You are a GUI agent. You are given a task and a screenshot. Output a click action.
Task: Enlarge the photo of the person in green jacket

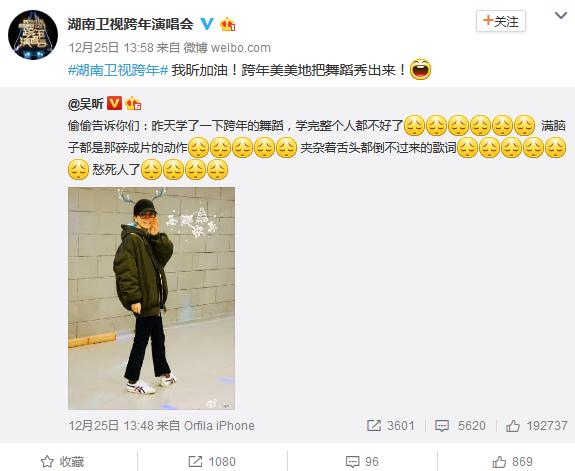point(151,298)
